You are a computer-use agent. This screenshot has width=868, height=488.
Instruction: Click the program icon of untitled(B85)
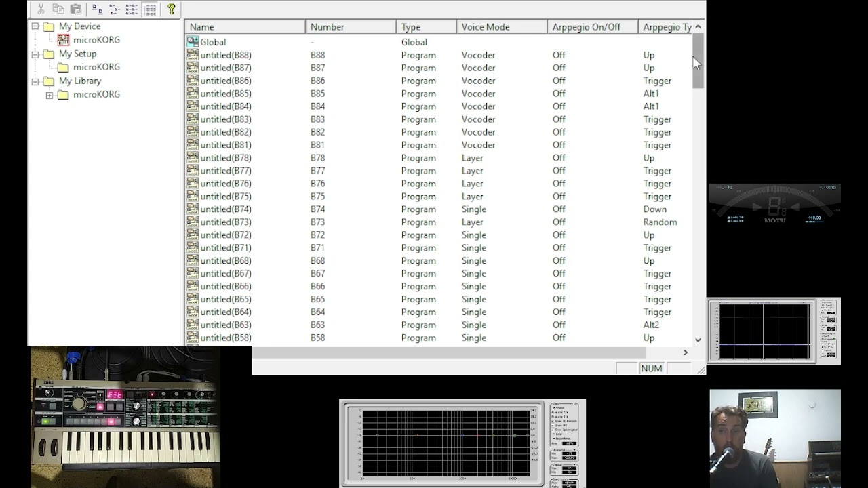(x=193, y=93)
